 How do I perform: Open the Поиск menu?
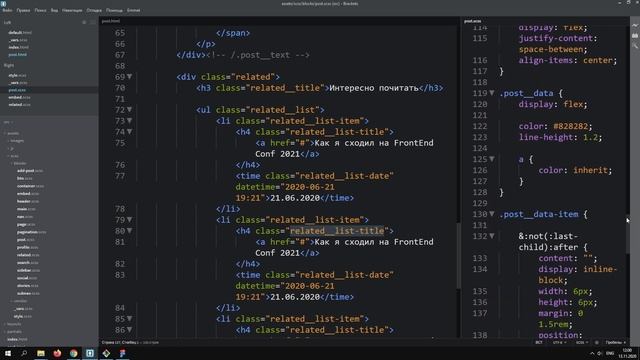click(x=40, y=10)
